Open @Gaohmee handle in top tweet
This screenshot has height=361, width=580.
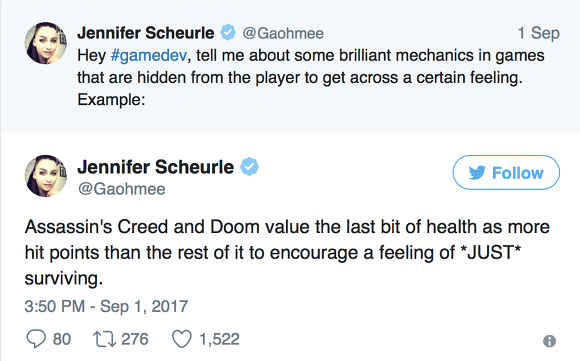283,33
